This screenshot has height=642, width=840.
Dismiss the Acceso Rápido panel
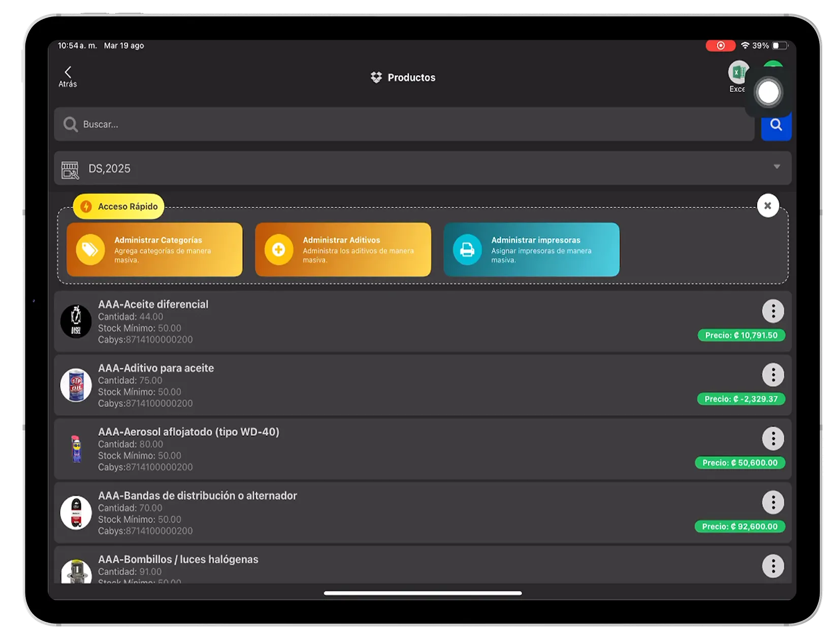coord(767,205)
